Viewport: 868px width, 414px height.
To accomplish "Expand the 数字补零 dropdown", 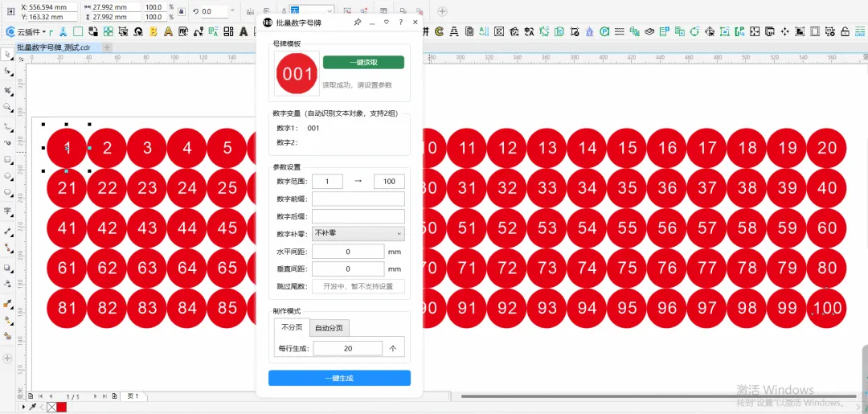I will tap(358, 234).
